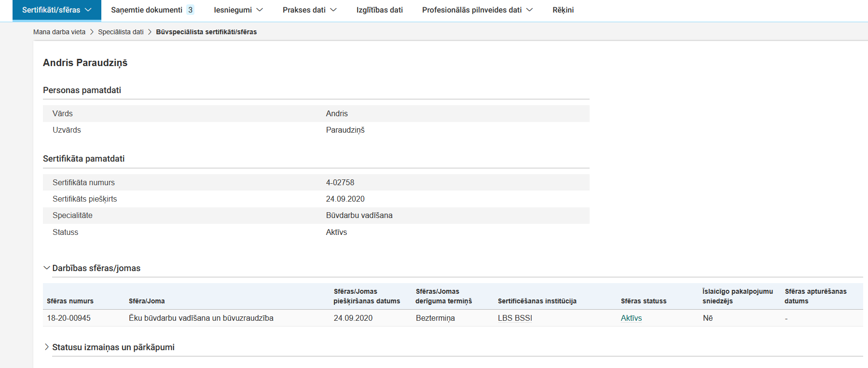Image resolution: width=868 pixels, height=368 pixels.
Task: Open the Sertifikāti/sfēras tab
Action: 51,10
